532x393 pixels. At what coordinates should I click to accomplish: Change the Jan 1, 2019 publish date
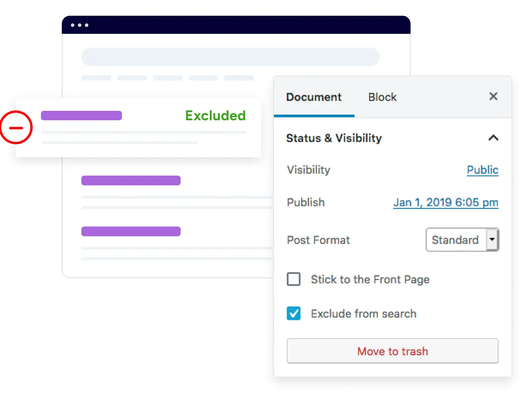[445, 202]
